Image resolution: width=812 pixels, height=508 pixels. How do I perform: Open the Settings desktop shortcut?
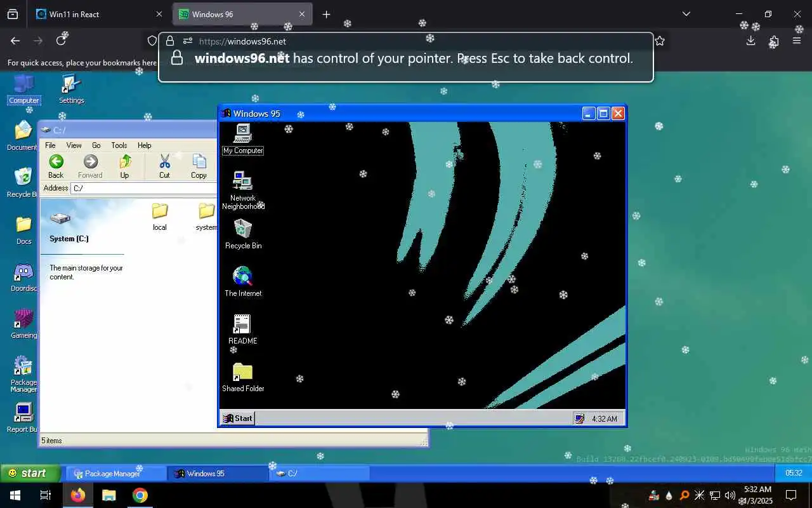point(71,89)
